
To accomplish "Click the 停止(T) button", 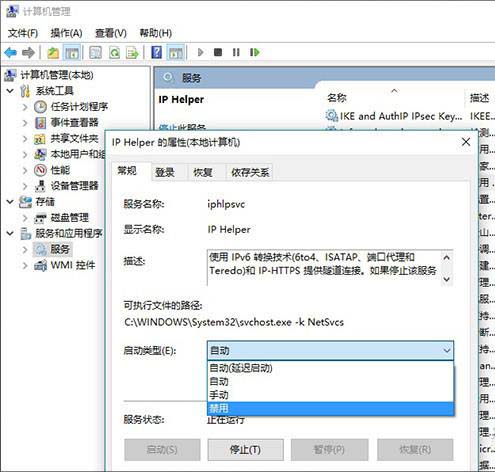I will click(x=245, y=450).
